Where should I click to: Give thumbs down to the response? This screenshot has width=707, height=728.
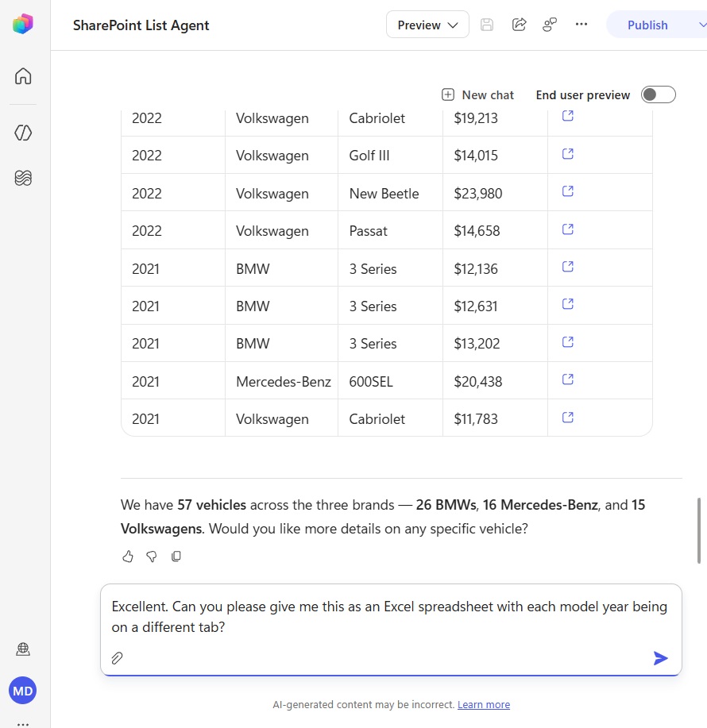click(152, 557)
